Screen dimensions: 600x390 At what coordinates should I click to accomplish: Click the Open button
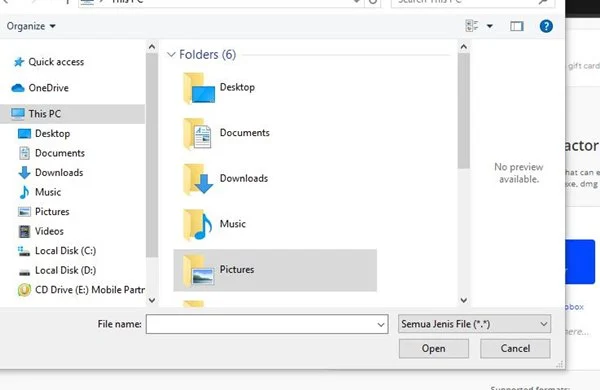(x=434, y=349)
